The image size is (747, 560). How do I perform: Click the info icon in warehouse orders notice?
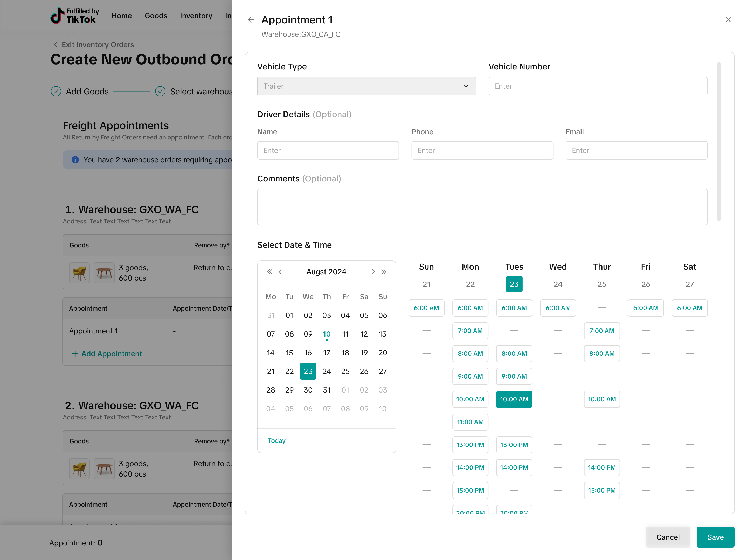coord(75,160)
